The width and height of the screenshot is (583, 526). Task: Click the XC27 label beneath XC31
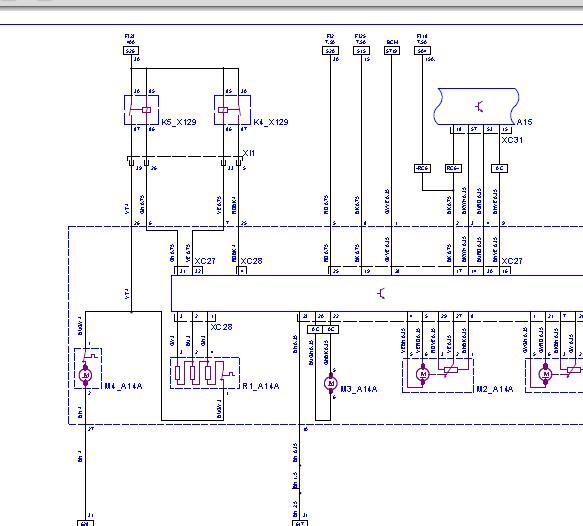(512, 261)
